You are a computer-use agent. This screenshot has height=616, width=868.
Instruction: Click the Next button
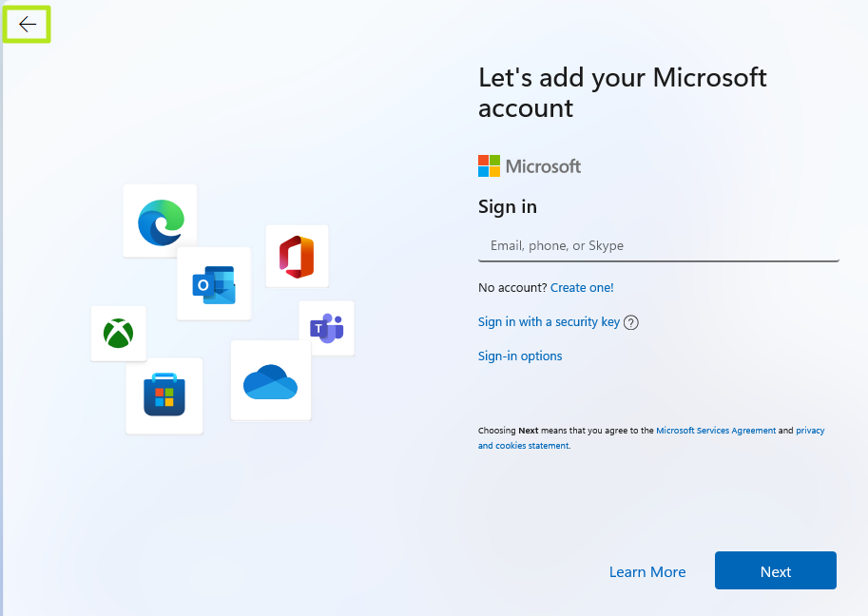pyautogui.click(x=775, y=570)
